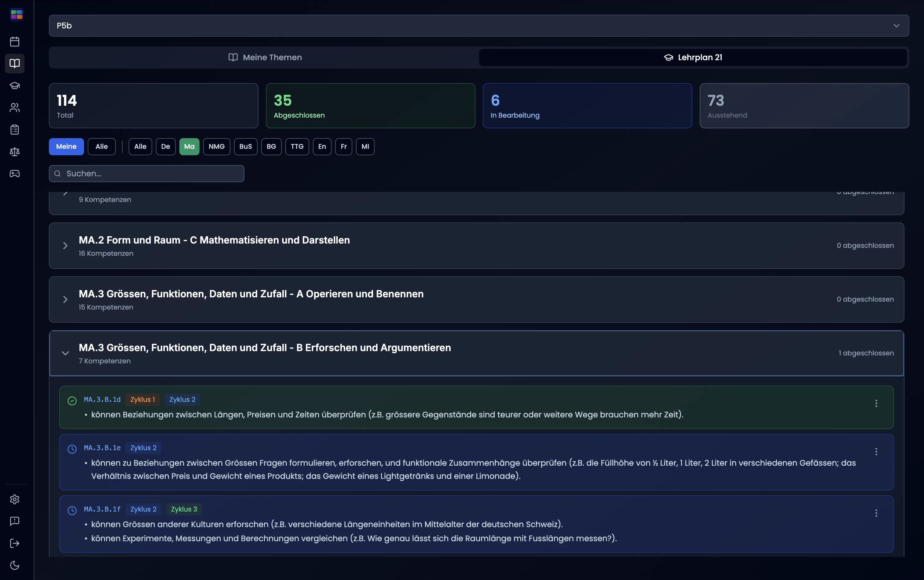Viewport: 924px width, 580px height.
Task: Click the MA.3.B.1e competency code
Action: tap(102, 448)
